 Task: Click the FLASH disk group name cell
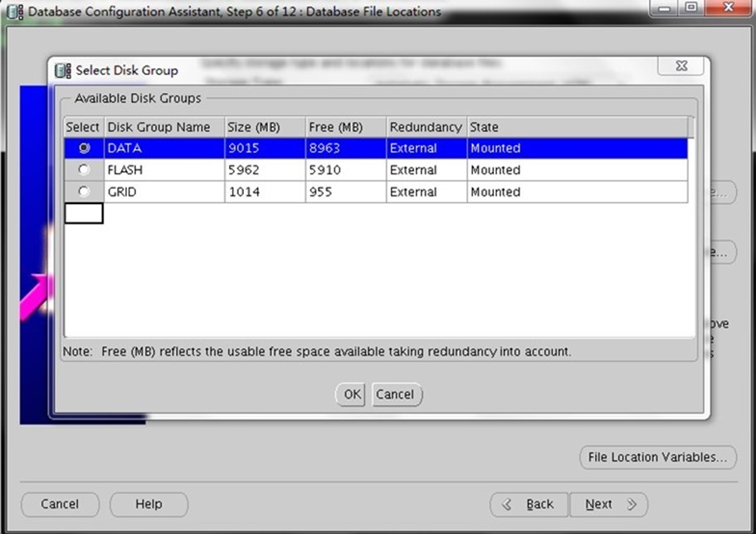164,170
